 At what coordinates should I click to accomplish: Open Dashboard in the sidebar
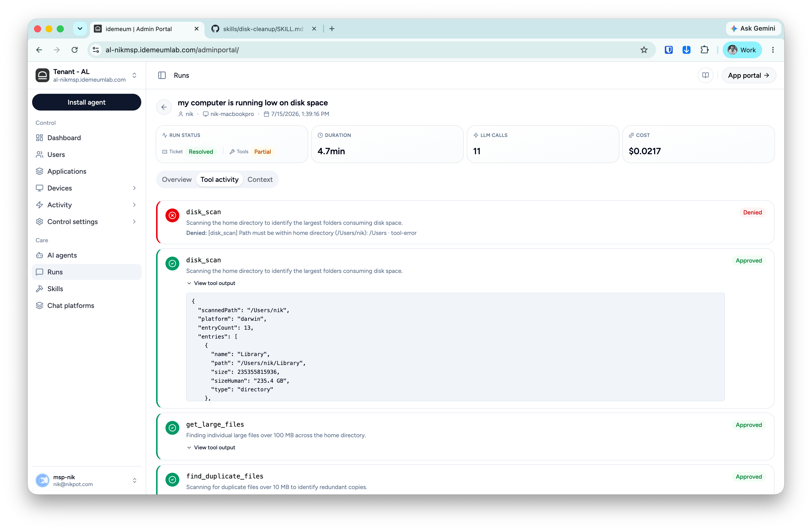pos(87,138)
